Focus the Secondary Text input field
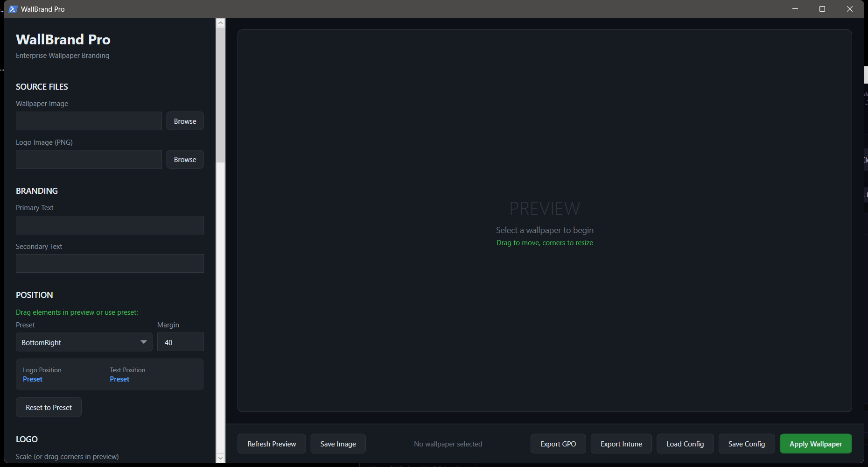This screenshot has height=467, width=868. 109,263
